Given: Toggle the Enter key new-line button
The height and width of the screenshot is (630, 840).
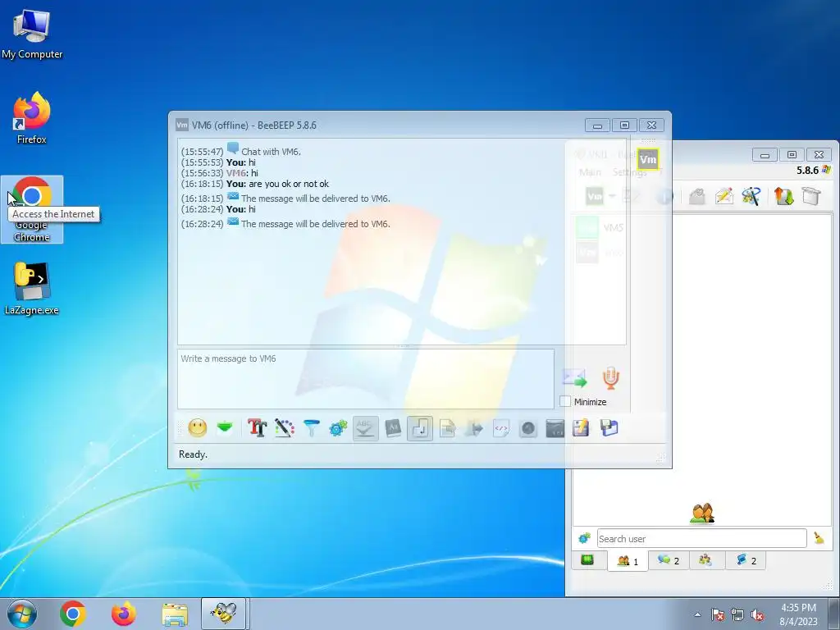Looking at the screenshot, I should pyautogui.click(x=420, y=428).
